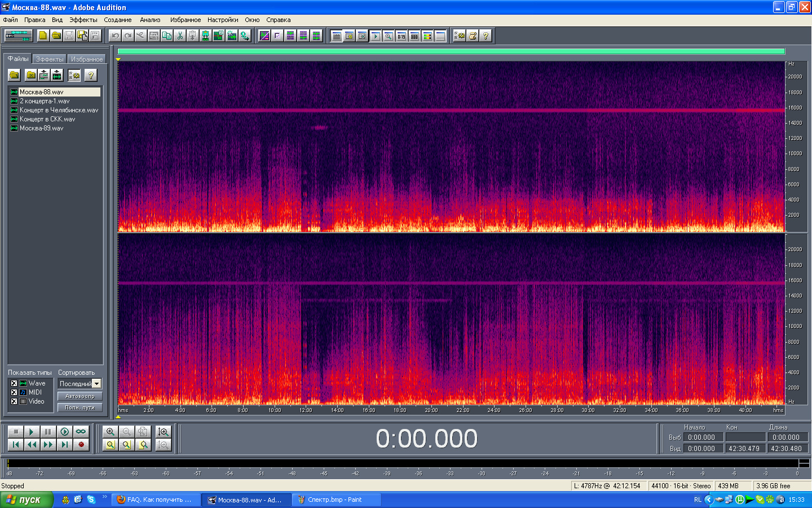Click the Record button with red dot
This screenshot has width=812, height=508.
(81, 445)
